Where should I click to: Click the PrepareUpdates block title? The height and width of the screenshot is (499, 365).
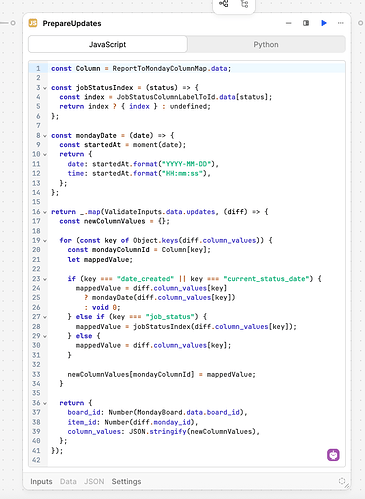coord(72,23)
